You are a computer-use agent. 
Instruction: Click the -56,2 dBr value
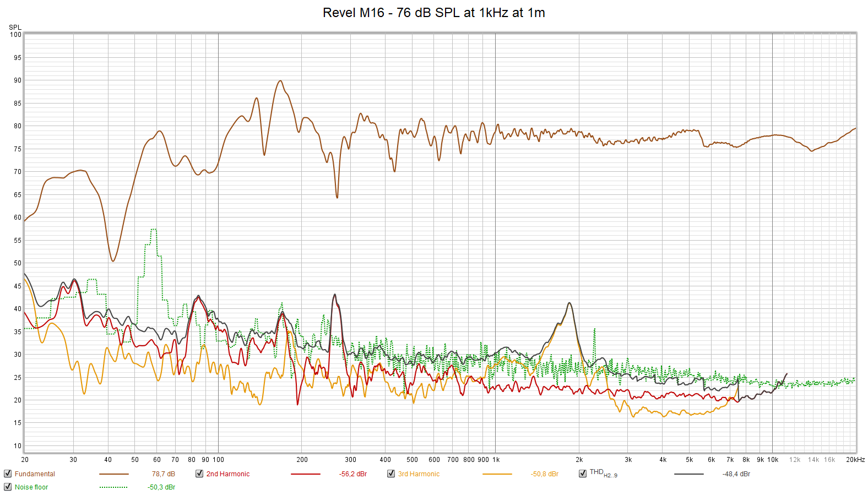pyautogui.click(x=353, y=474)
